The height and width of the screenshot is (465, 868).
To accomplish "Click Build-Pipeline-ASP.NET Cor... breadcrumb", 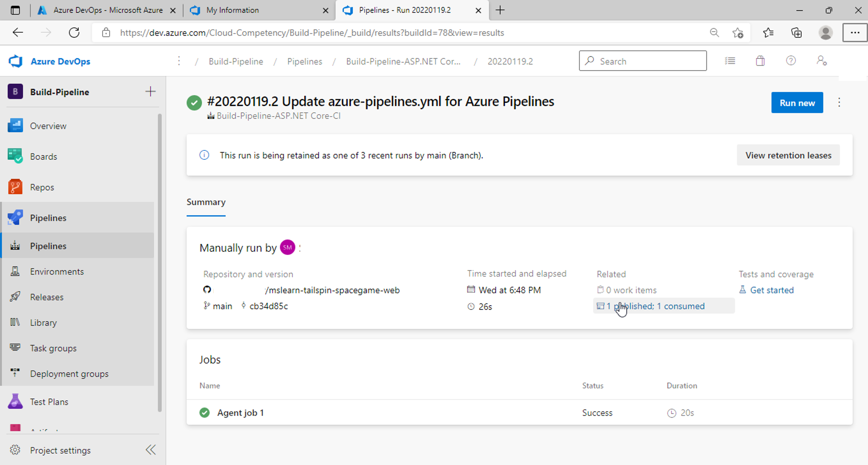I will click(x=403, y=61).
